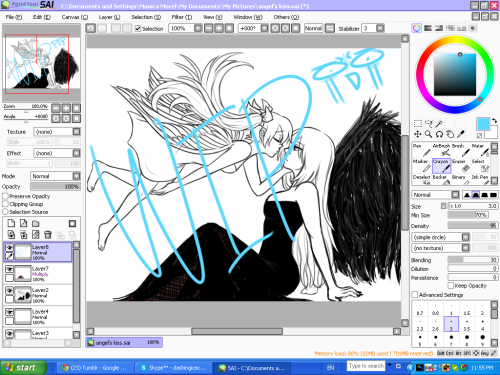
Task: Delete the selected layer with trash icon
Action: (48, 235)
